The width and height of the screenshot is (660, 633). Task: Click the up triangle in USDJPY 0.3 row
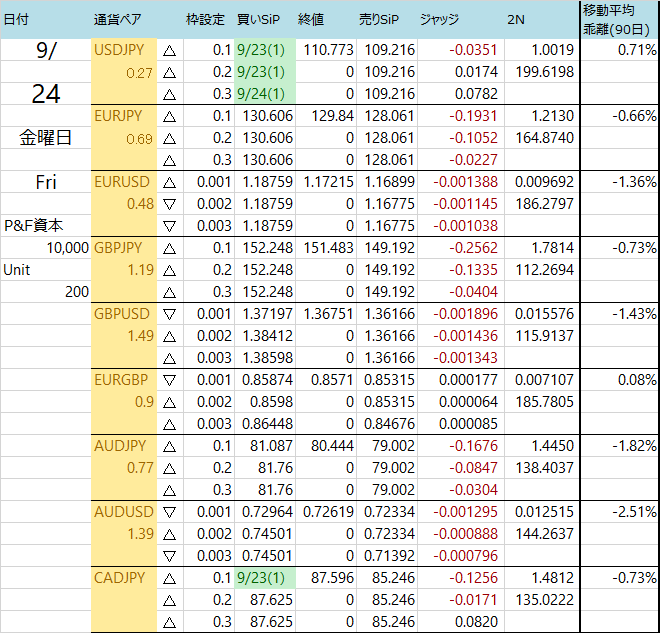[x=169, y=95]
